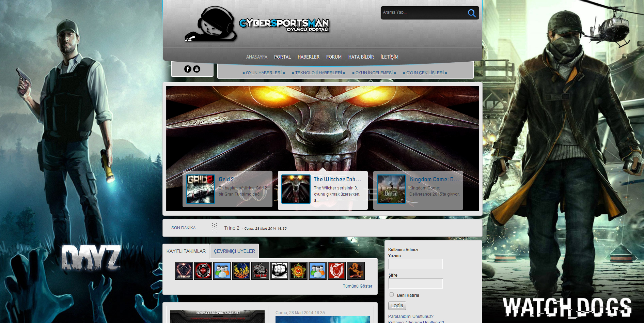Screen dimensions: 644x323
Task: Click the CyberSportsman mascot logo
Action: coord(210,25)
